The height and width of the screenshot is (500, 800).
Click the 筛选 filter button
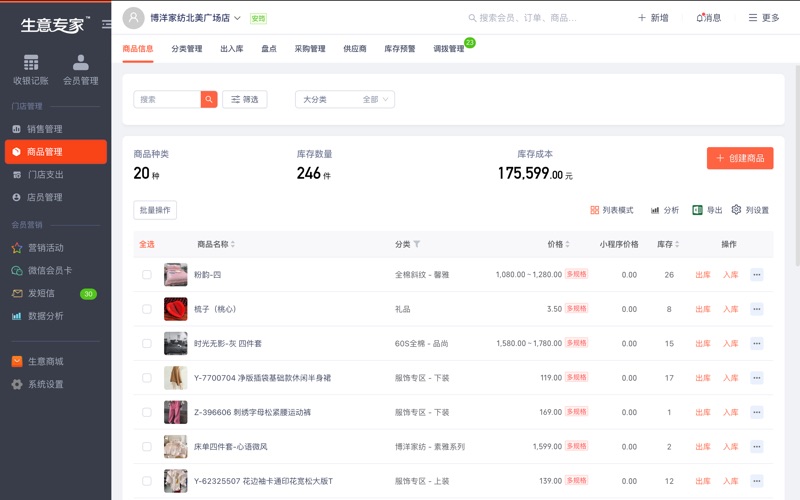(x=245, y=99)
